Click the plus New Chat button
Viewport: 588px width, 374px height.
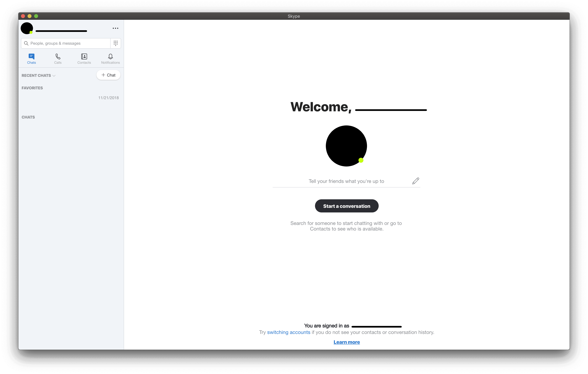[x=108, y=75]
